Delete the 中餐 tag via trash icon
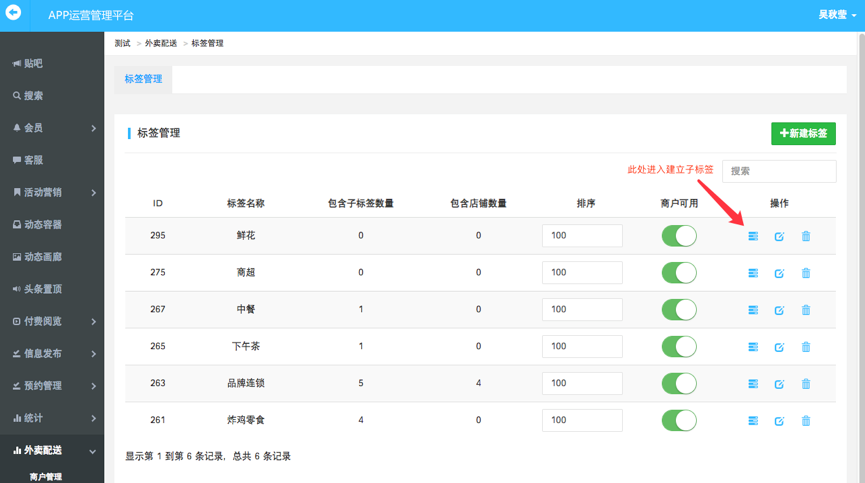Image resolution: width=865 pixels, height=483 pixels. 806,310
